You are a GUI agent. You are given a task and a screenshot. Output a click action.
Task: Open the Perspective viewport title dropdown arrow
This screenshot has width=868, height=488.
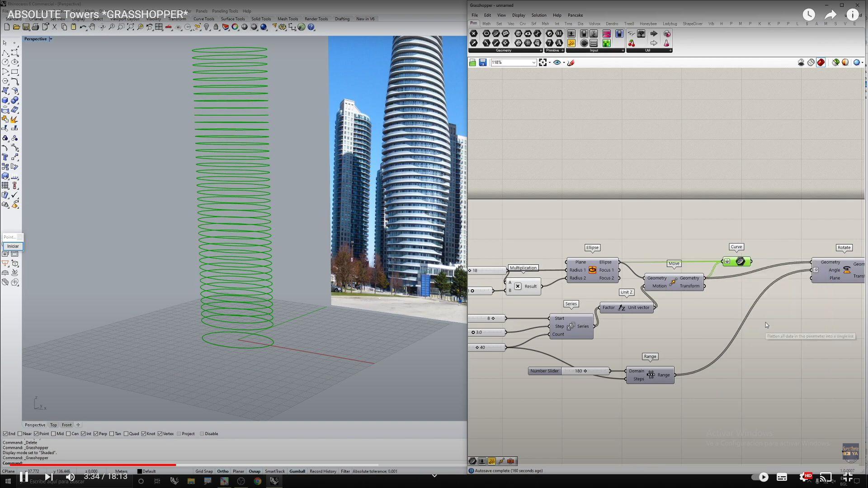[x=51, y=39]
